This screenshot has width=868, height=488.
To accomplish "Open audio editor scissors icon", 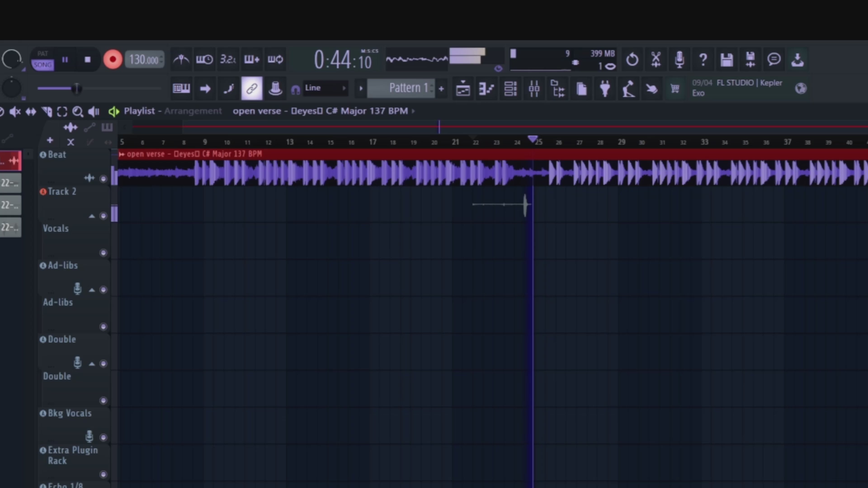I will pyautogui.click(x=656, y=60).
